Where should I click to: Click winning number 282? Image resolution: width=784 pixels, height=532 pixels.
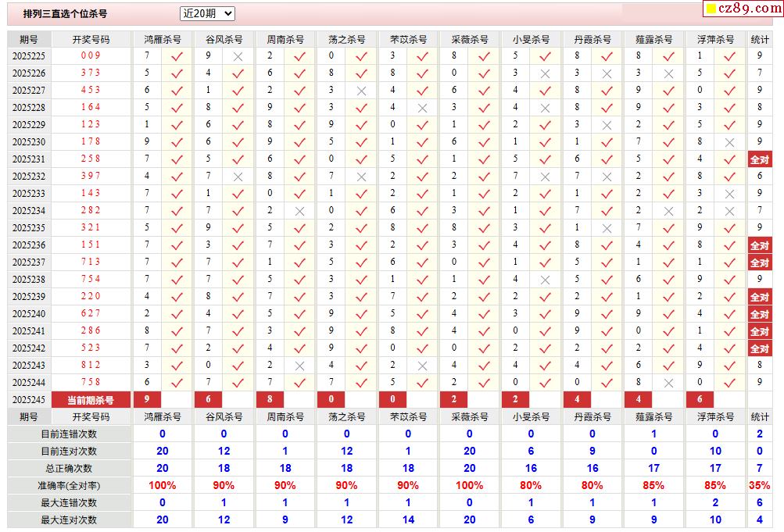click(x=91, y=210)
